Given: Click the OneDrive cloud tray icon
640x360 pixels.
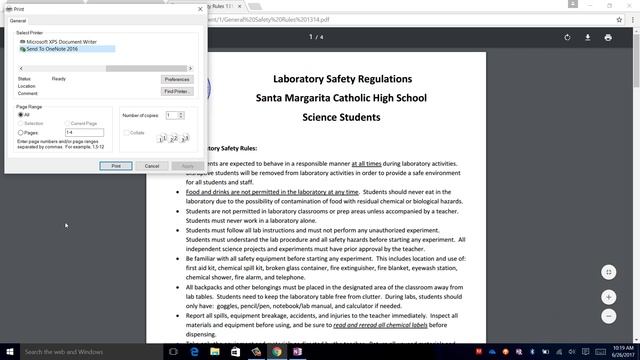Looking at the screenshot, I should point(492,352).
